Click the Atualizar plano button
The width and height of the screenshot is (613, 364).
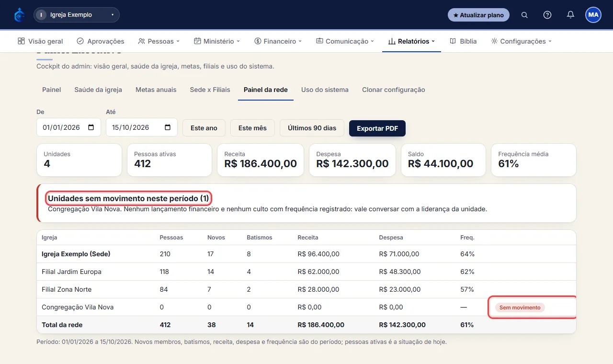(x=478, y=15)
